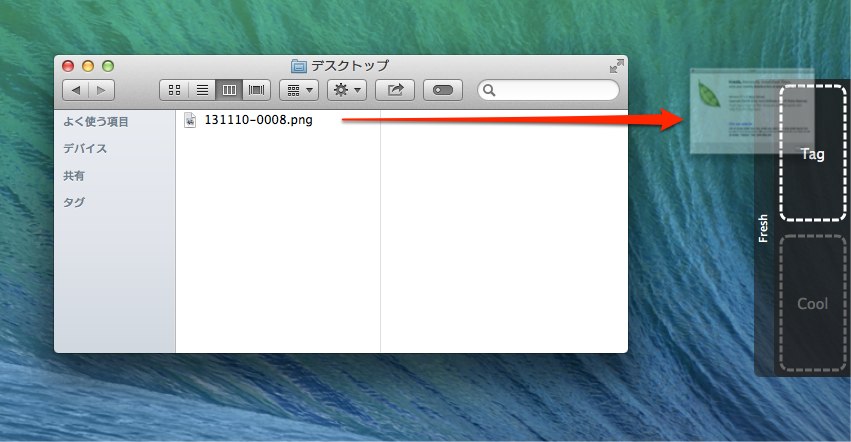Open the item arrangement dropdown
The width and height of the screenshot is (851, 442).
[299, 90]
